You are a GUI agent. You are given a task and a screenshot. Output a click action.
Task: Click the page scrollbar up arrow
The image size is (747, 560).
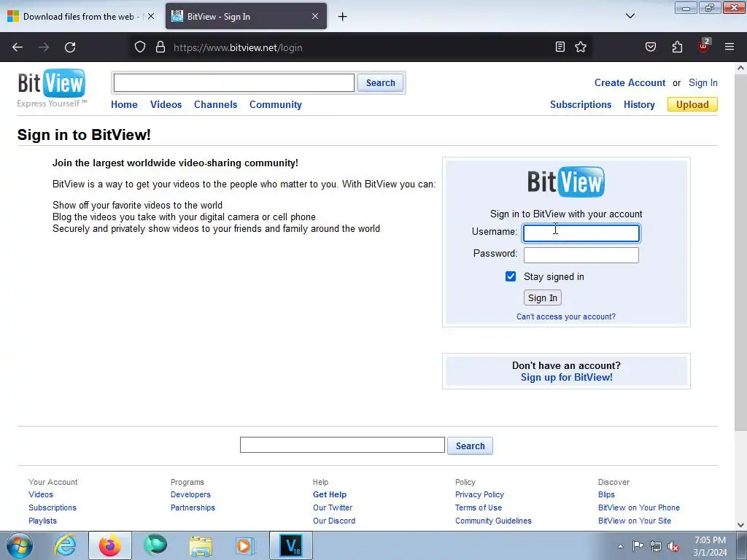click(x=740, y=68)
